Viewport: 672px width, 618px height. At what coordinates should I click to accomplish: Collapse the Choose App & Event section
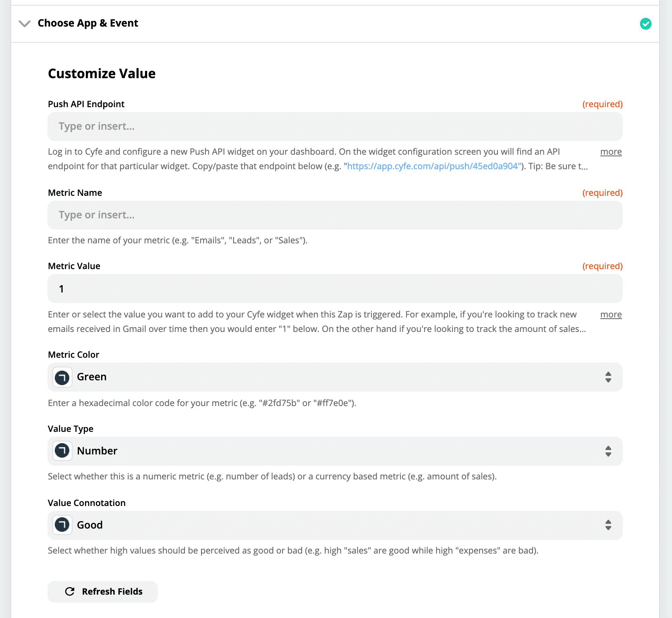point(25,24)
